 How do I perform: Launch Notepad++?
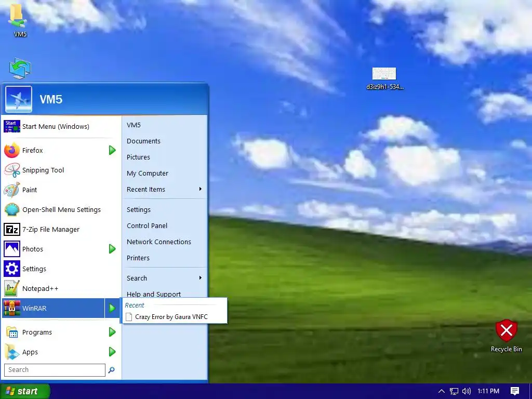click(60, 289)
